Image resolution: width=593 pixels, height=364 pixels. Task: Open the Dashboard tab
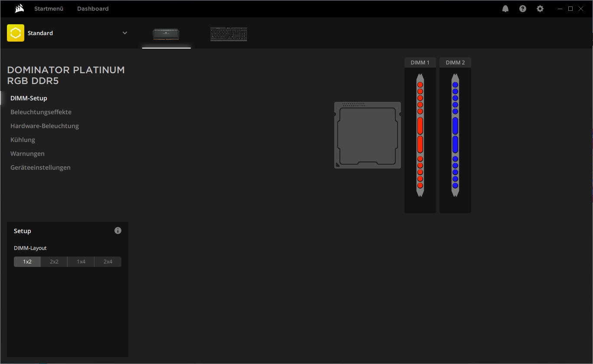point(93,9)
